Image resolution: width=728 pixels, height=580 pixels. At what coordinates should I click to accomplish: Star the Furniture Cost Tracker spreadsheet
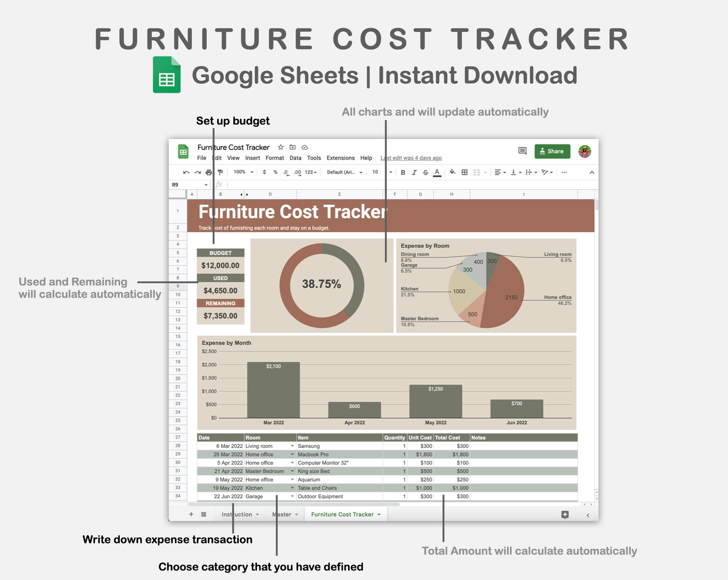pos(281,147)
